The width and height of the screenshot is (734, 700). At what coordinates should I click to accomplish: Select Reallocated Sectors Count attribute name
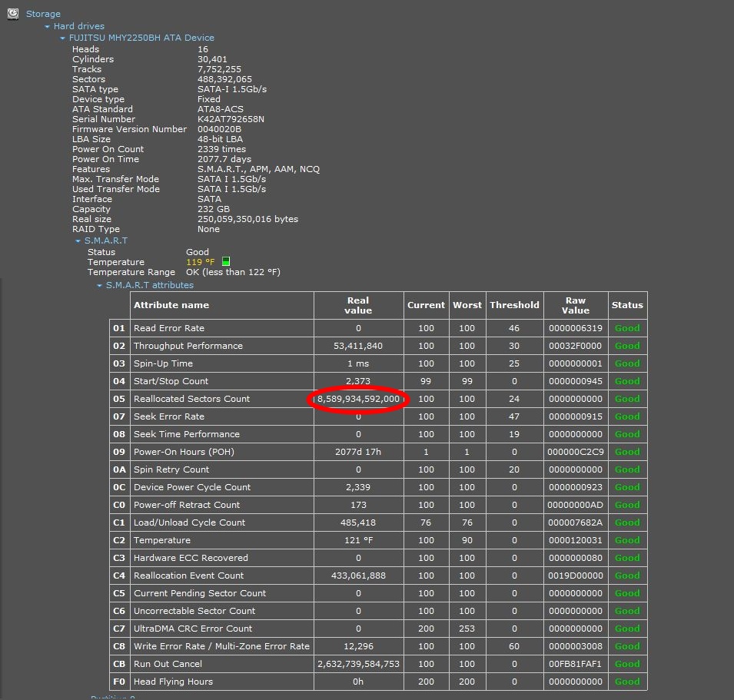[x=192, y=399]
